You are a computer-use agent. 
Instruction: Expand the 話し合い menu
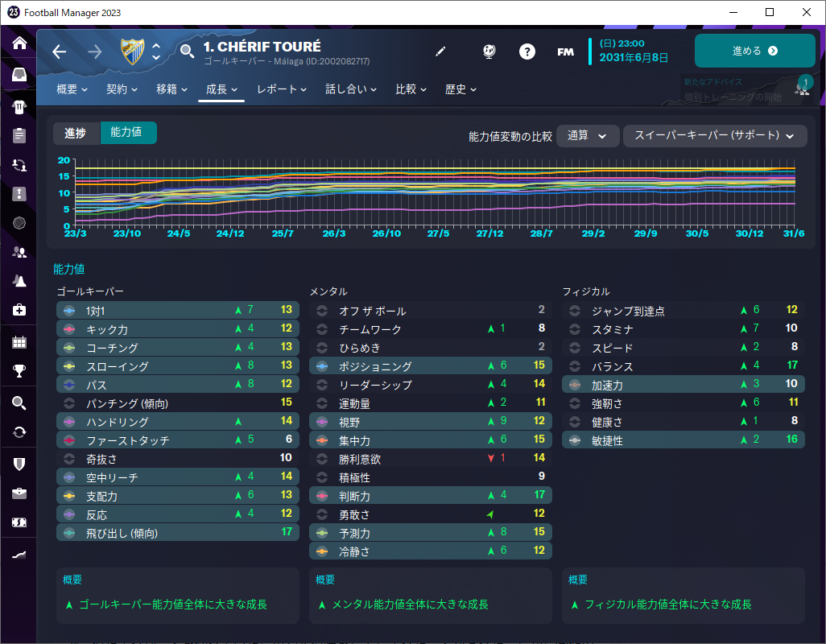351,89
